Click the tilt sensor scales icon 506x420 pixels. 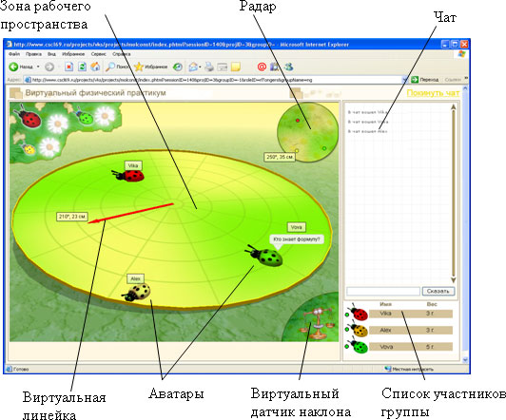(x=316, y=323)
